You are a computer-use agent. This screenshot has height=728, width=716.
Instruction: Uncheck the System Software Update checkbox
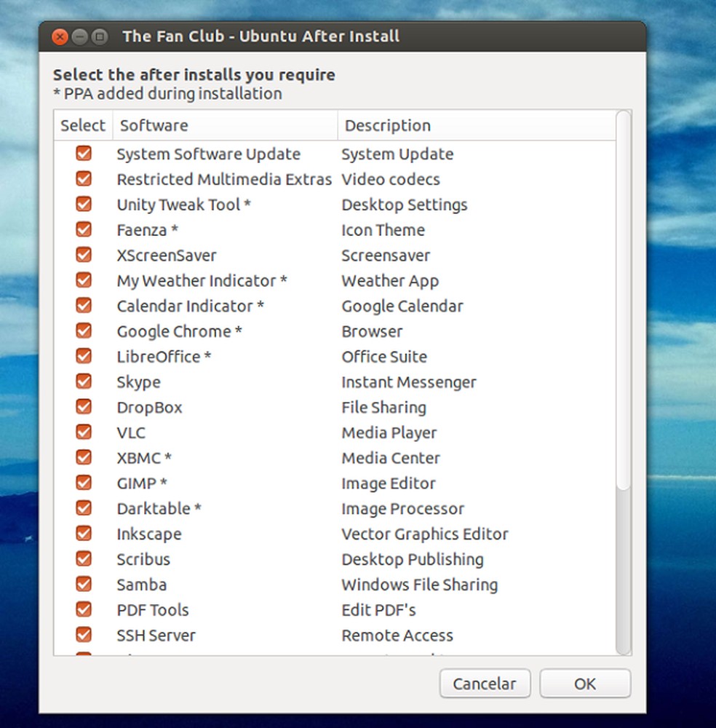tap(84, 153)
